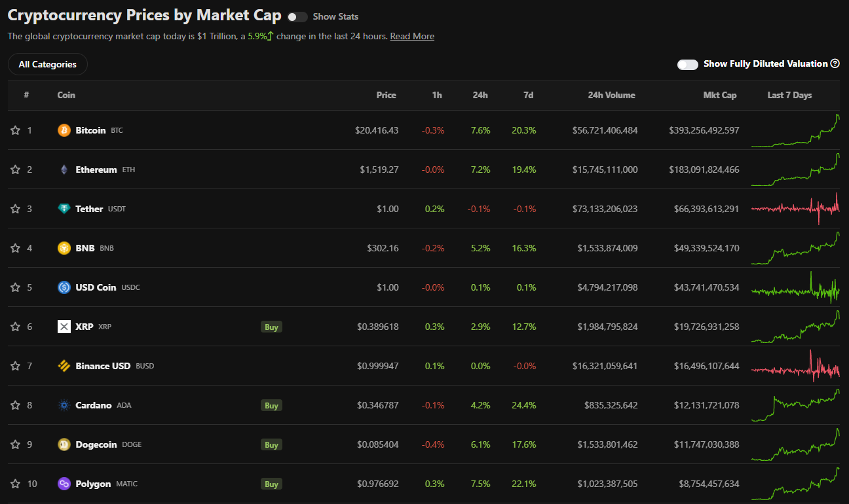Sort table by # rank column
Image resolution: width=849 pixels, height=504 pixels.
click(26, 95)
